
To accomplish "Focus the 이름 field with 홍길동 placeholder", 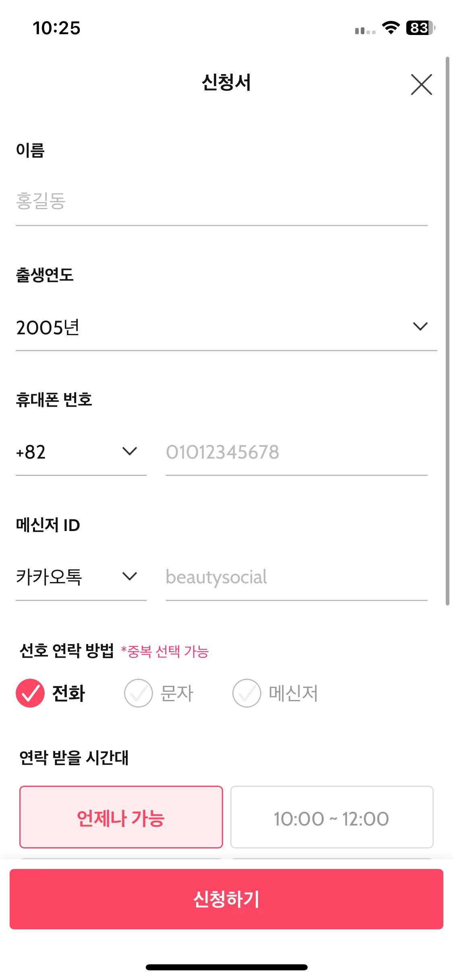I will [x=221, y=201].
